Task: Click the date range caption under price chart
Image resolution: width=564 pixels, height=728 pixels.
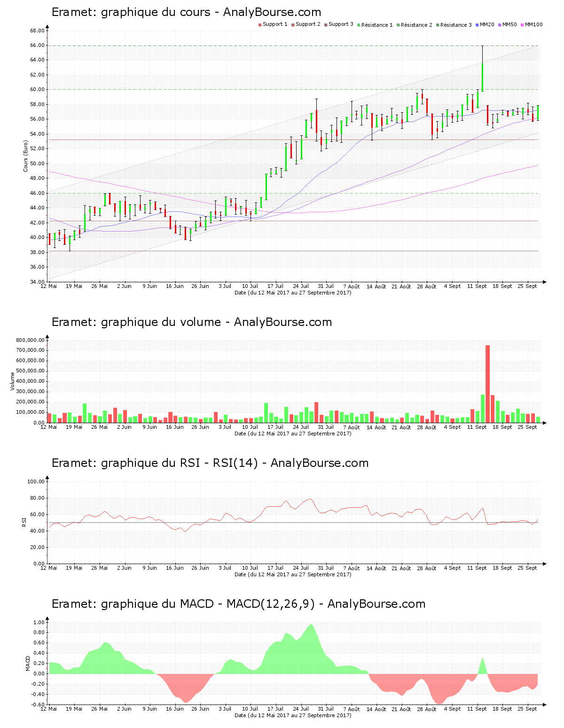Action: [x=293, y=293]
